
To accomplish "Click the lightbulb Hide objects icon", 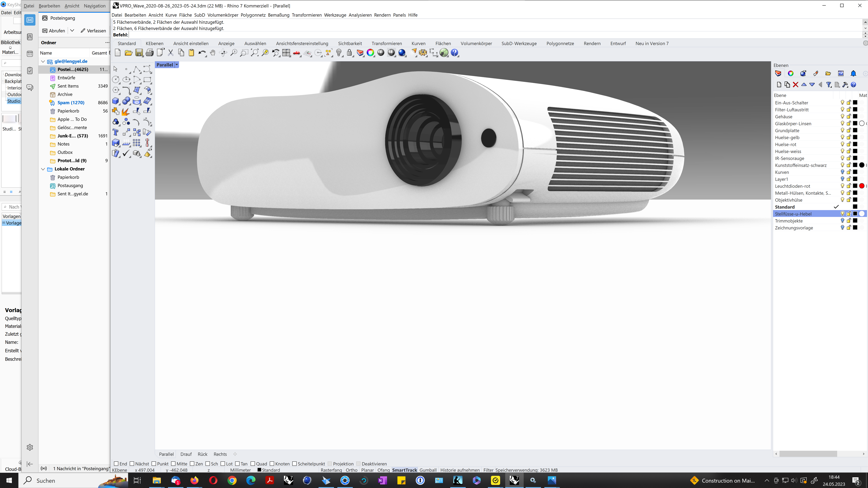I will click(339, 53).
